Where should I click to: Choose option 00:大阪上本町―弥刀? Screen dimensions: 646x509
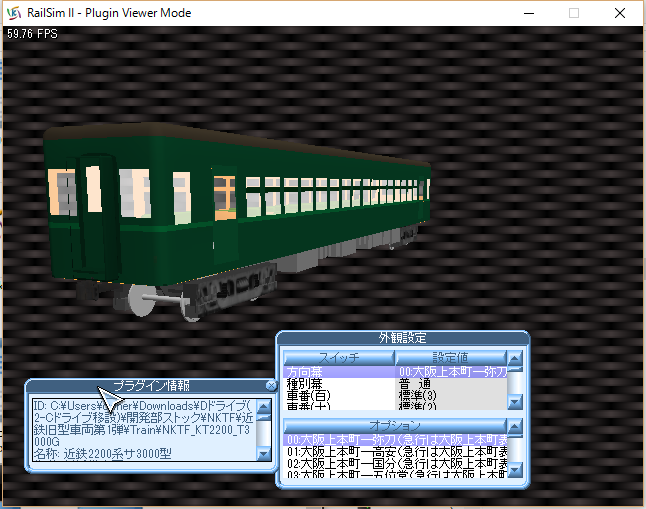click(396, 440)
